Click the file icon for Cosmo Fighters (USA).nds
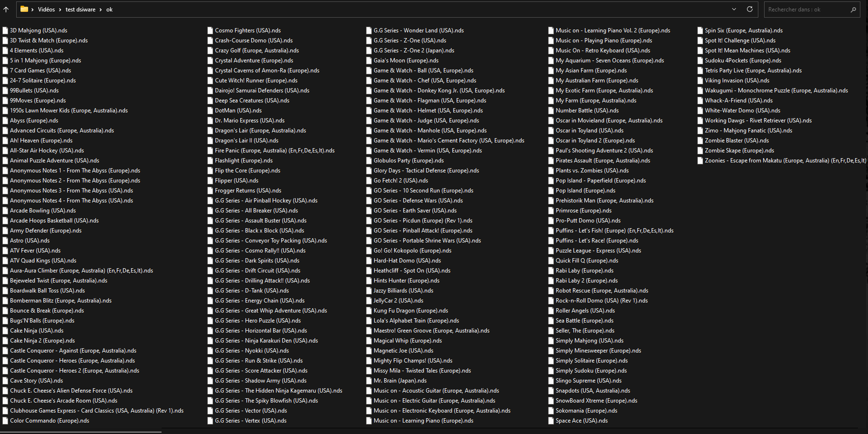Screen dimensions: 868x434 click(210, 30)
